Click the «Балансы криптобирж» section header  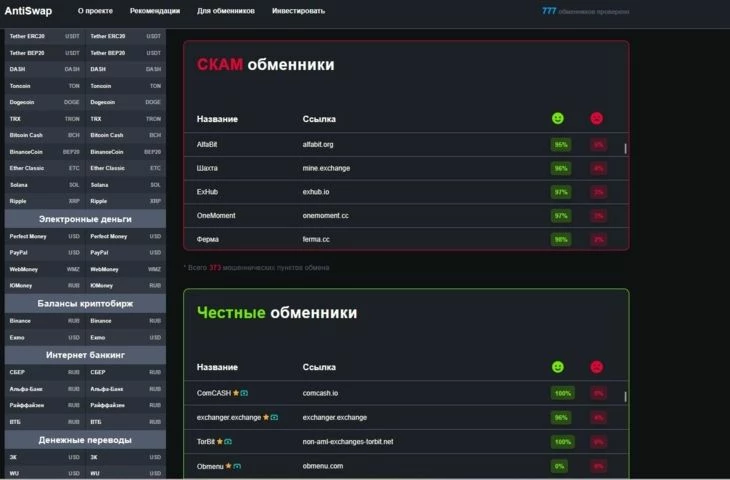(85, 304)
